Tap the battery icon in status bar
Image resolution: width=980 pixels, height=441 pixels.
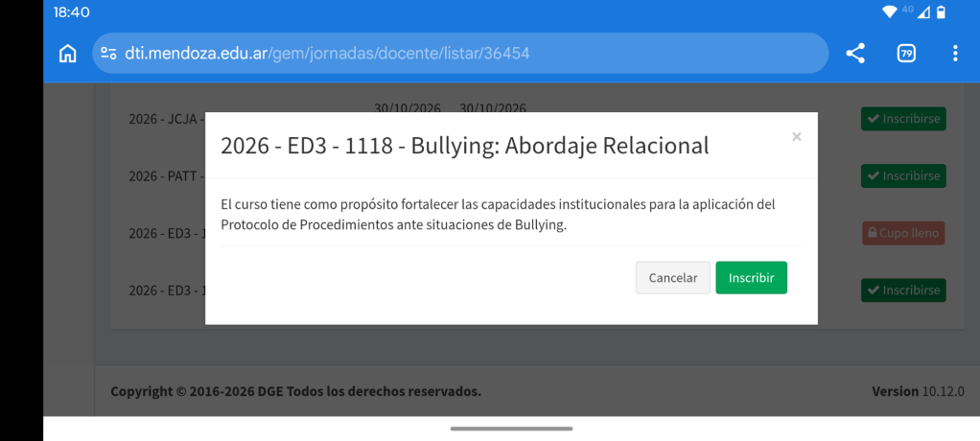click(x=941, y=12)
